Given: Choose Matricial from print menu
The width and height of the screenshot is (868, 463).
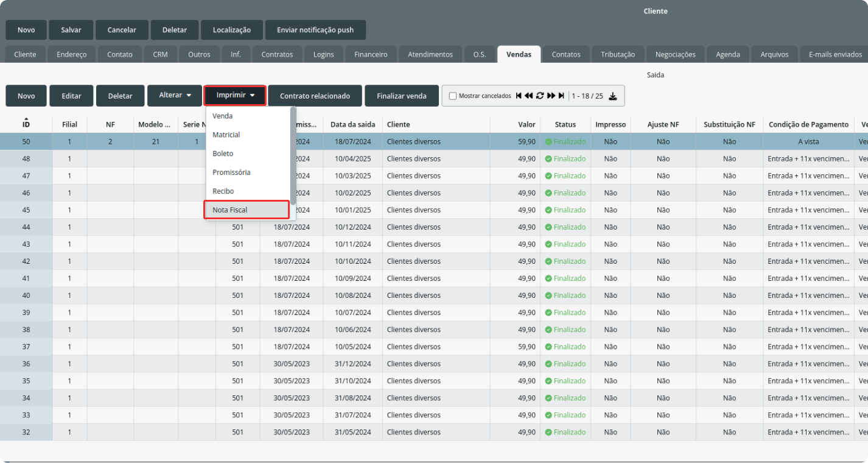Looking at the screenshot, I should point(248,135).
